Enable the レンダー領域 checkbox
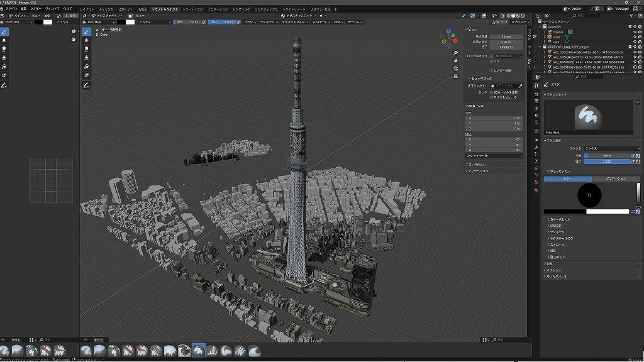 click(x=491, y=70)
